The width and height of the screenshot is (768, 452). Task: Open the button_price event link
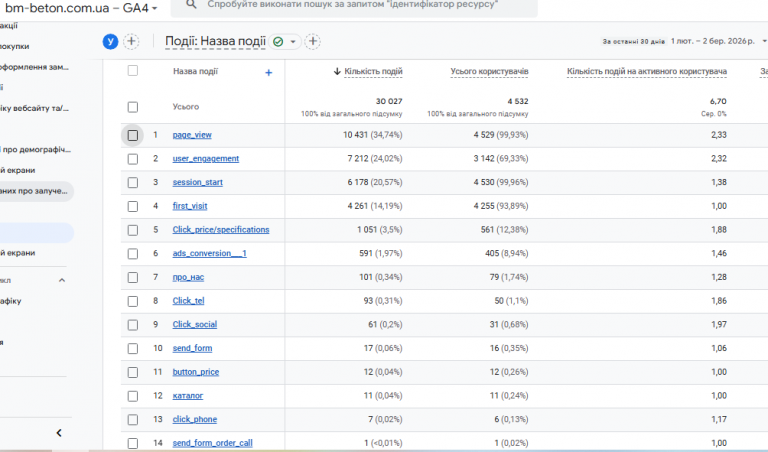[195, 372]
